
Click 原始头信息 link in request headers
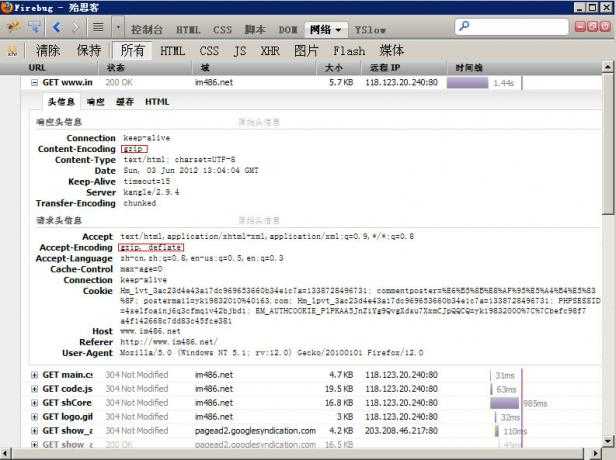coord(259,220)
